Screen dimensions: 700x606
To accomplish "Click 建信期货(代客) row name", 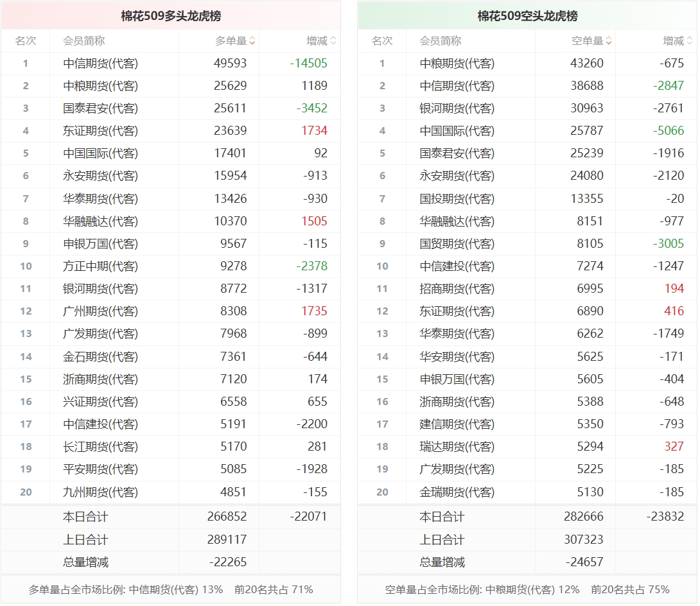I will click(x=457, y=424).
